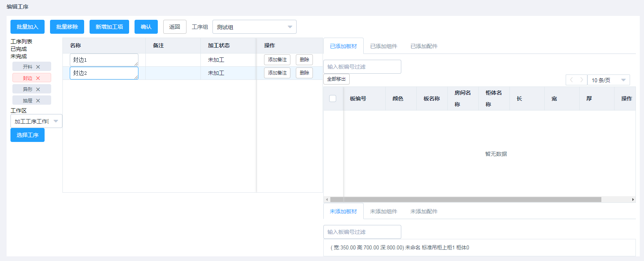Expand the 10 条/页 page size dropdown
The width and height of the screenshot is (644, 261).
608,80
